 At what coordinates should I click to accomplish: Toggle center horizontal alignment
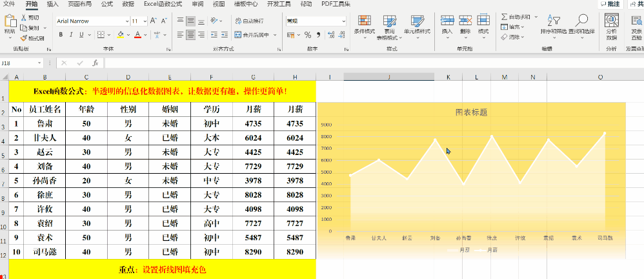coord(190,35)
